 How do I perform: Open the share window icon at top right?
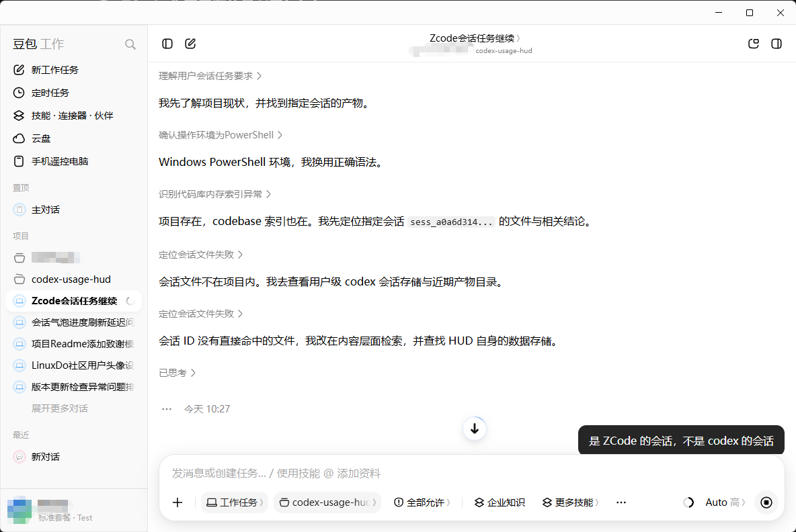pos(754,44)
